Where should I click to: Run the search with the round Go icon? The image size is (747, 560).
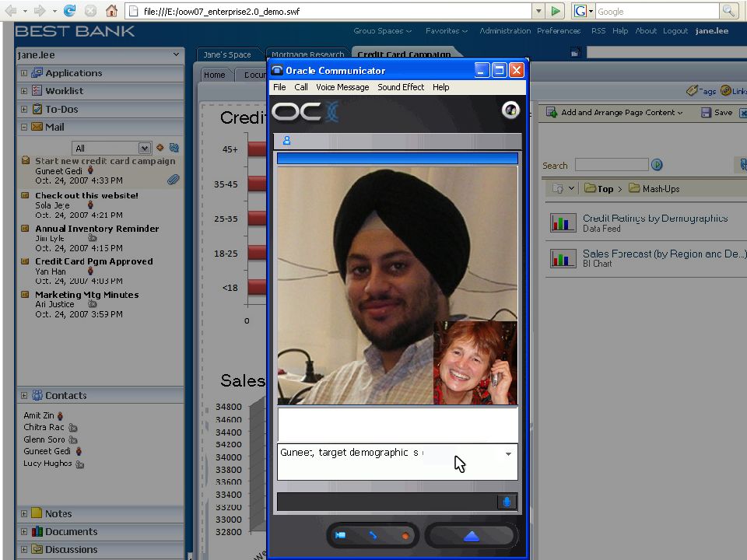click(657, 165)
